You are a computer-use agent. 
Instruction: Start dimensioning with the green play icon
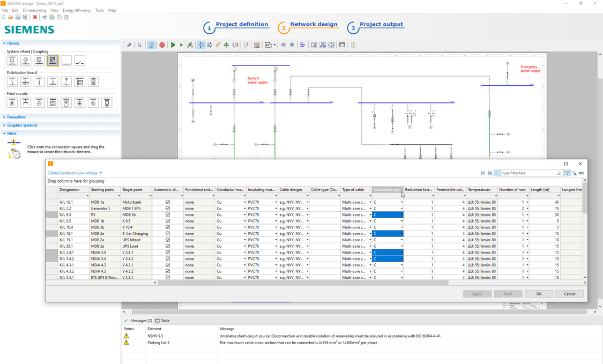(173, 45)
